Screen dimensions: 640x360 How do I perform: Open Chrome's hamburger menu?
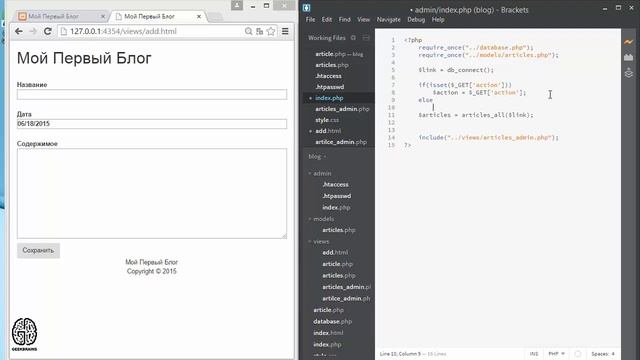tap(285, 31)
